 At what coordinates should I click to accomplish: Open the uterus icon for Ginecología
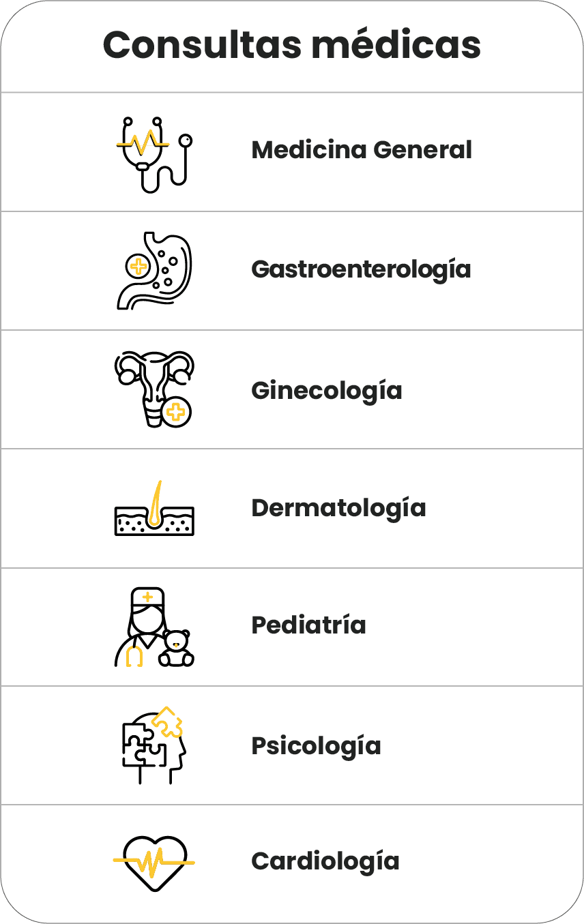[x=154, y=389]
